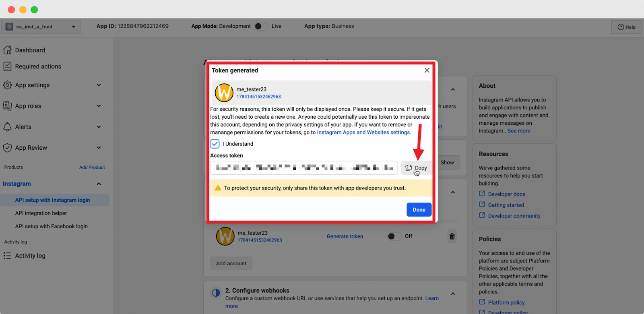The image size is (644, 314).
Task: Toggle the me_tester23 webhook subscription switch
Action: tap(394, 236)
